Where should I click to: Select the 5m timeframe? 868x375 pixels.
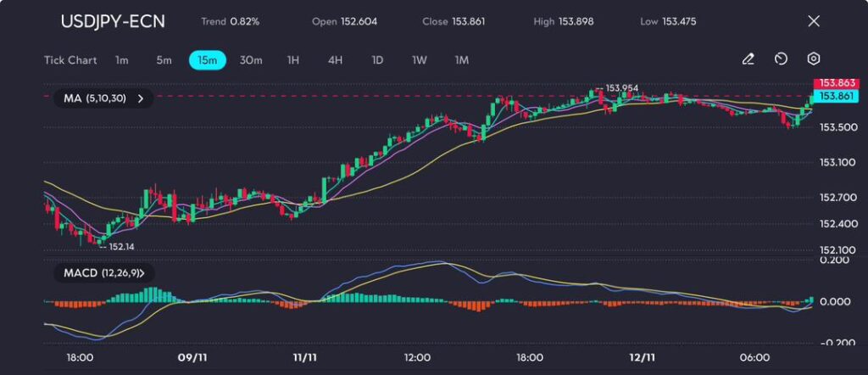pos(164,60)
